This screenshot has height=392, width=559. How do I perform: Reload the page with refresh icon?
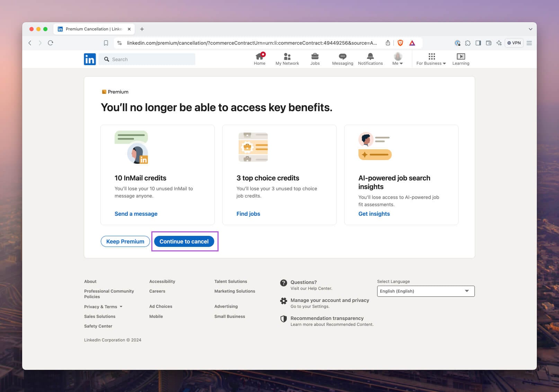51,43
